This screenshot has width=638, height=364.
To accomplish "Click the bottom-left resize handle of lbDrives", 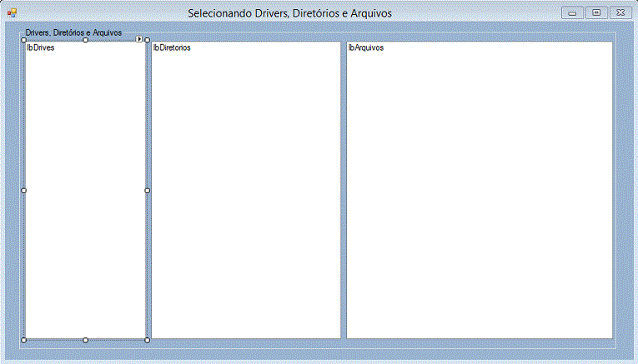I will [23, 340].
